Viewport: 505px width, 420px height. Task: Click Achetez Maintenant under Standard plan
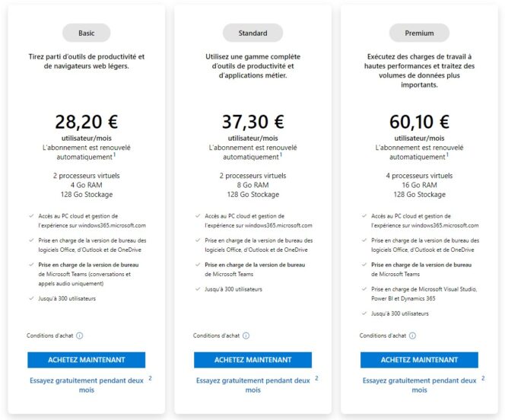click(252, 360)
